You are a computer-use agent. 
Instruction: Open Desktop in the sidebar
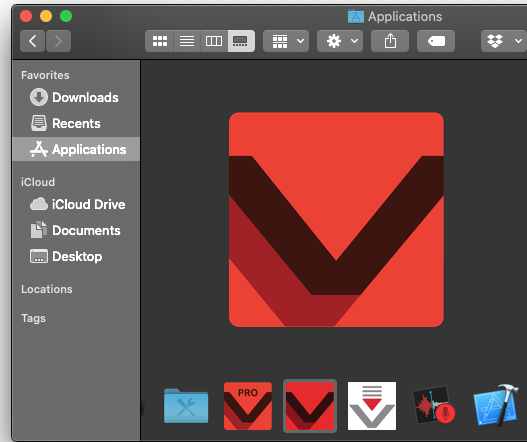coord(76,256)
